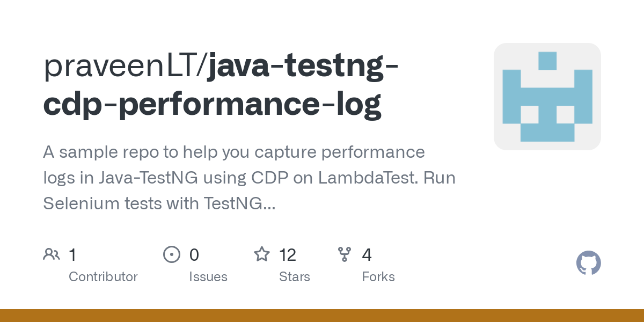The height and width of the screenshot is (322, 644).
Task: Open the praveenLT pixel avatar image
Action: point(547,97)
